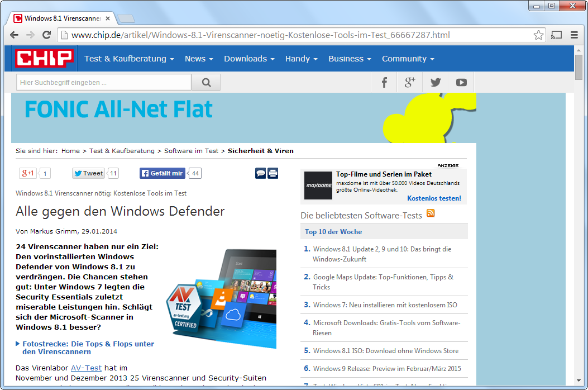Viewport: 588px width, 390px height.
Task: Click the Twitter bird icon in the header
Action: coord(436,83)
